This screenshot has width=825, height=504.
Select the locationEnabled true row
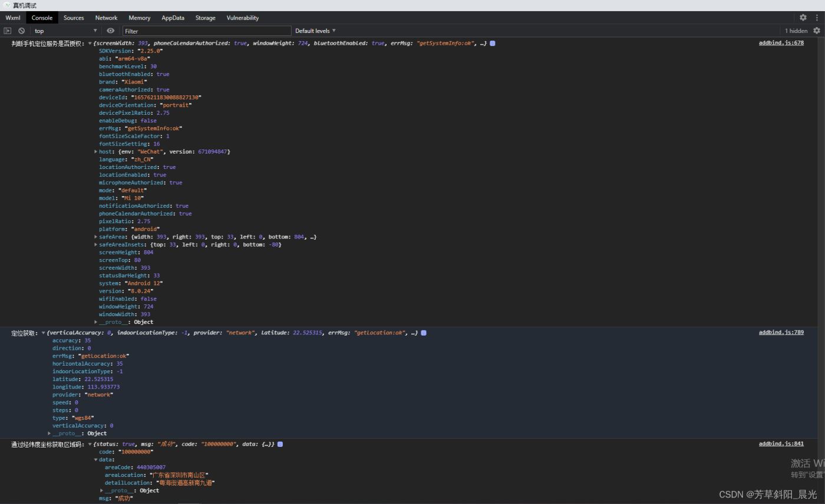tap(133, 174)
